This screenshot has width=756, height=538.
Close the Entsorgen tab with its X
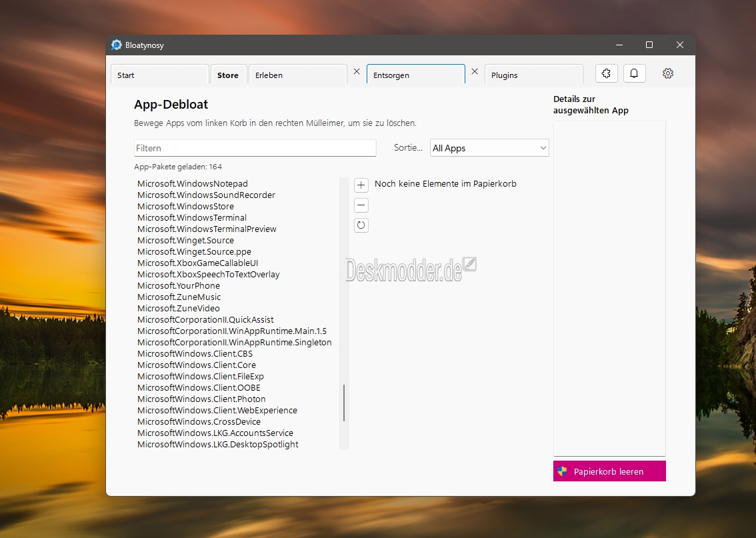pos(475,71)
